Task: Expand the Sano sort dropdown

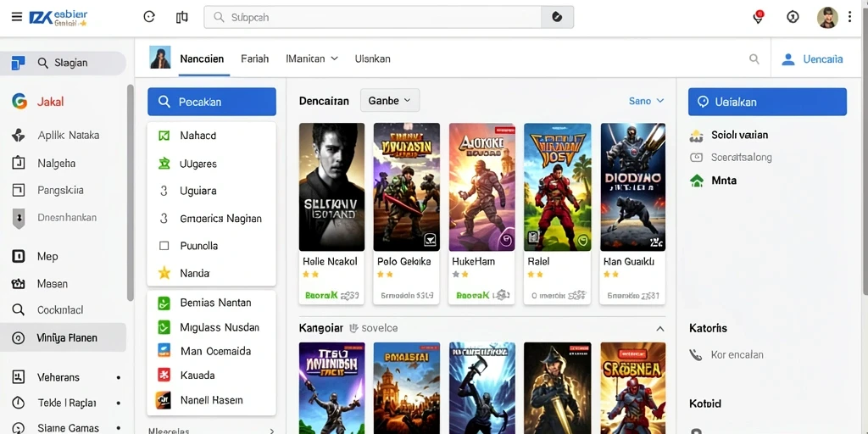Action: pyautogui.click(x=646, y=101)
